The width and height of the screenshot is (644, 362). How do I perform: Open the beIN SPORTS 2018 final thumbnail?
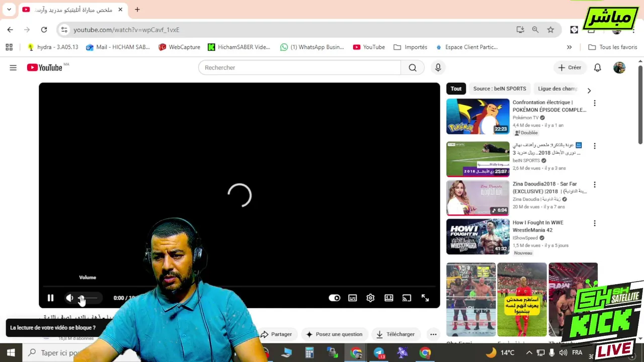(x=478, y=159)
